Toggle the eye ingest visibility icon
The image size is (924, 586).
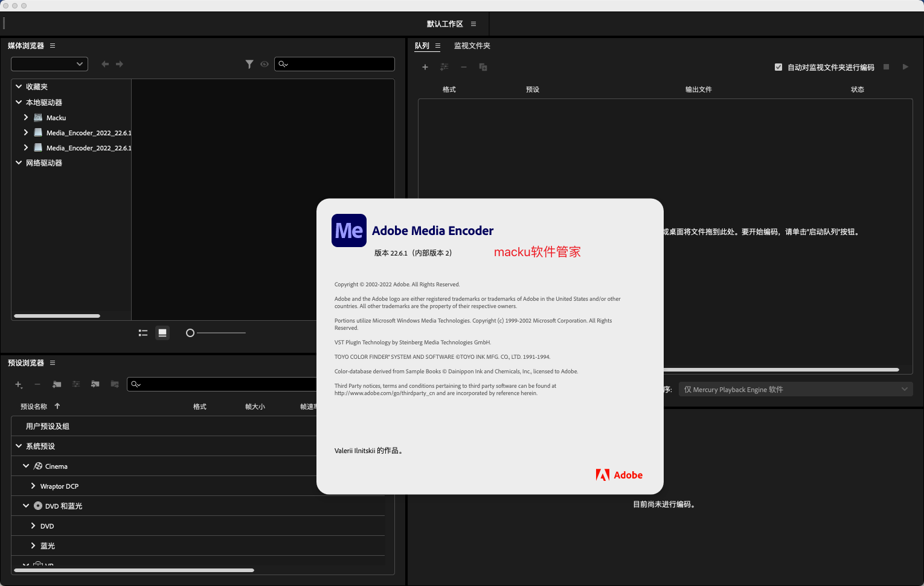pos(265,64)
